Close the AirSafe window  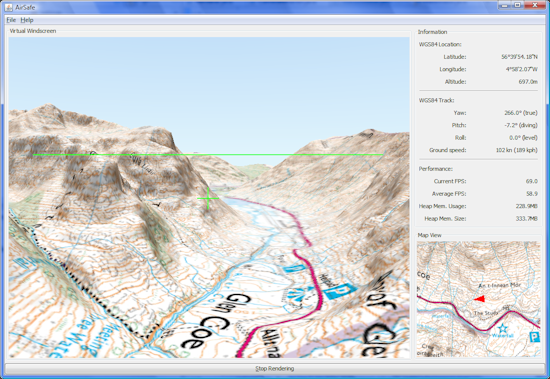[535, 5]
